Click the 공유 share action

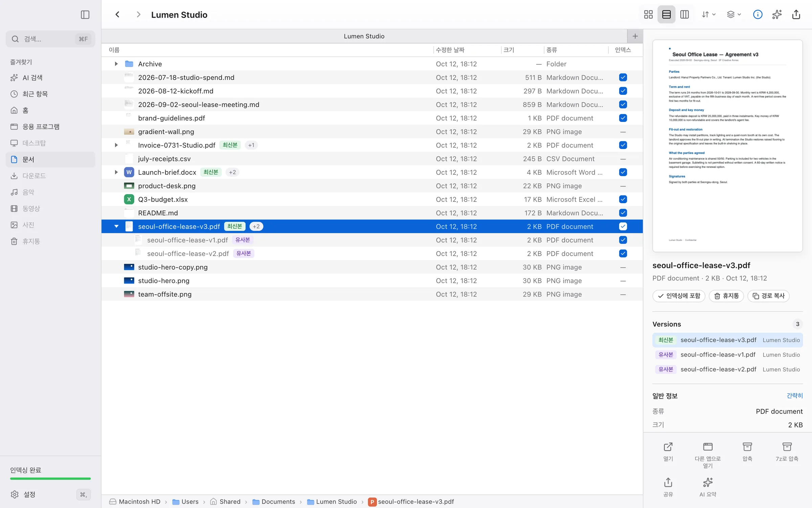click(x=668, y=487)
